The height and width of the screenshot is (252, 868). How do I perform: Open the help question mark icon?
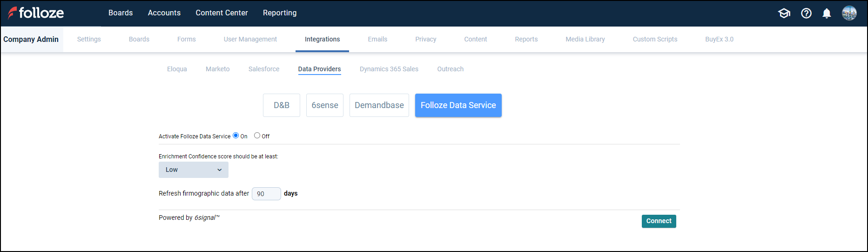pyautogui.click(x=806, y=14)
